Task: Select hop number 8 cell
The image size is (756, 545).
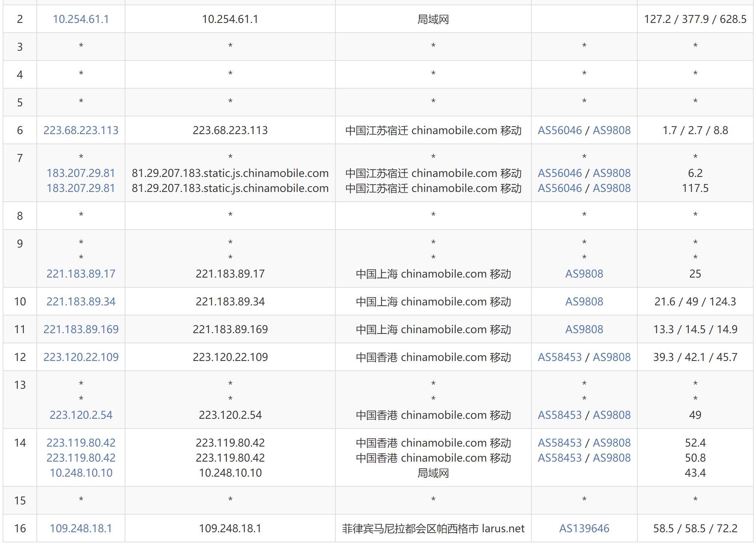Action: (x=20, y=216)
